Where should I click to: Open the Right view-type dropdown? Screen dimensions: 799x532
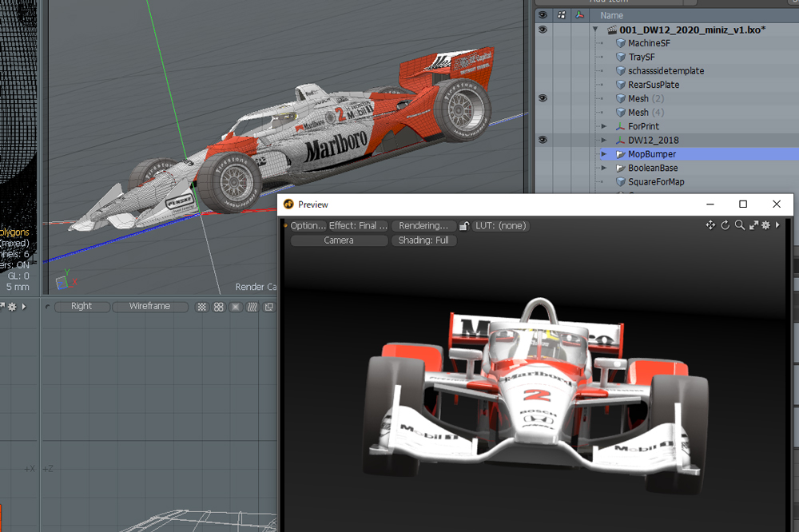82,306
